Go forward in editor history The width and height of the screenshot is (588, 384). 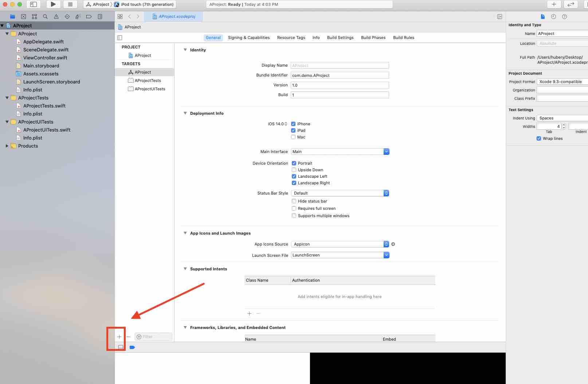(138, 16)
